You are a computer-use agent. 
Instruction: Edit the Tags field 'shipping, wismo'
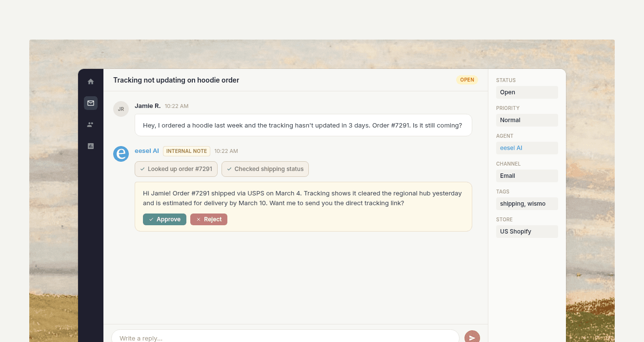tap(527, 204)
